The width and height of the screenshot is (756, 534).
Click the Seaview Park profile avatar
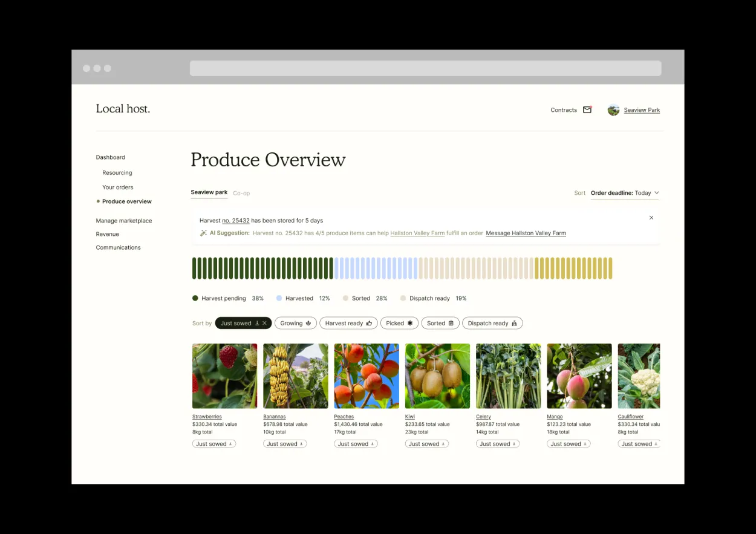pos(613,110)
